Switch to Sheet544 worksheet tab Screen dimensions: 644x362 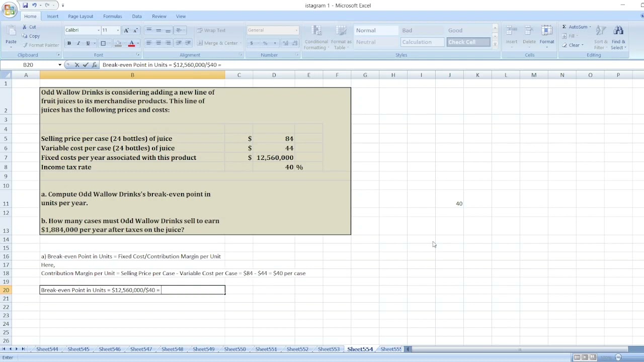pyautogui.click(x=47, y=349)
